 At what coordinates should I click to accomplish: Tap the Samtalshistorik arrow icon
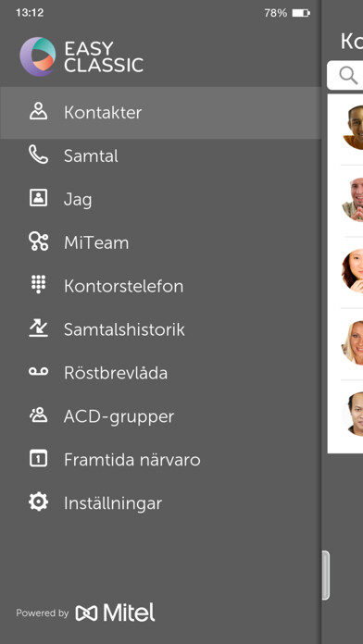coord(39,328)
